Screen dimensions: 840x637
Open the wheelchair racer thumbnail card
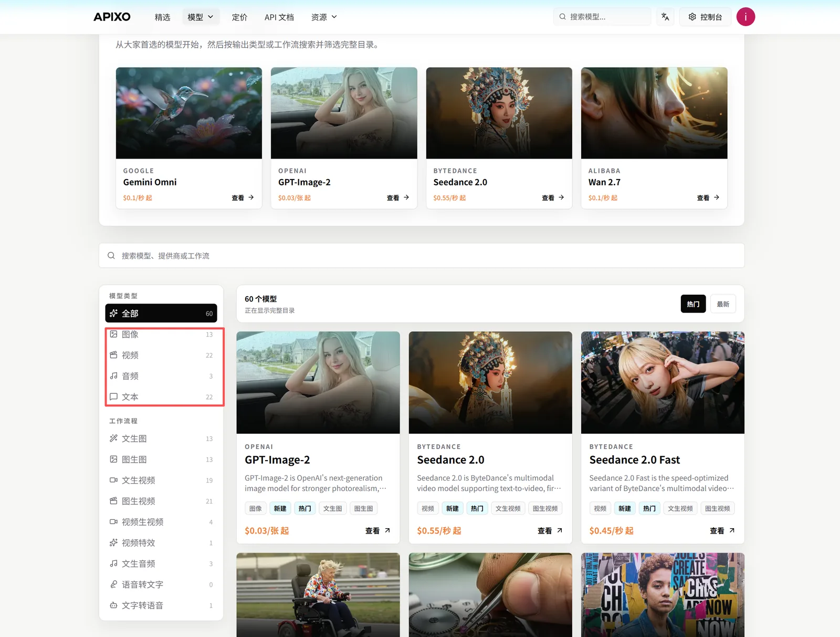tap(318, 595)
